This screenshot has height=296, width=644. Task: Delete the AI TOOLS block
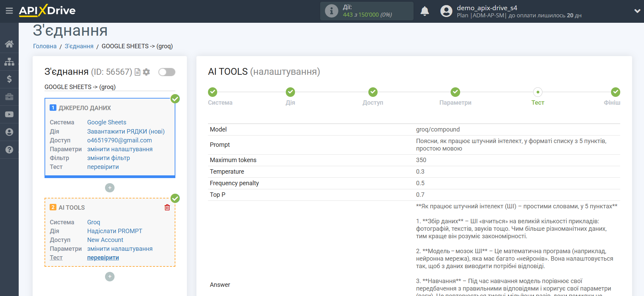tap(167, 207)
